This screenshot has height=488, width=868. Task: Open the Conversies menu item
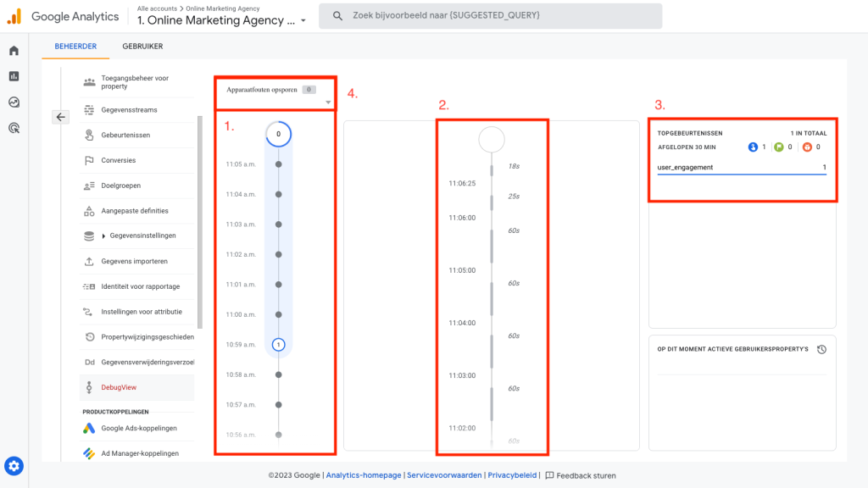click(118, 160)
